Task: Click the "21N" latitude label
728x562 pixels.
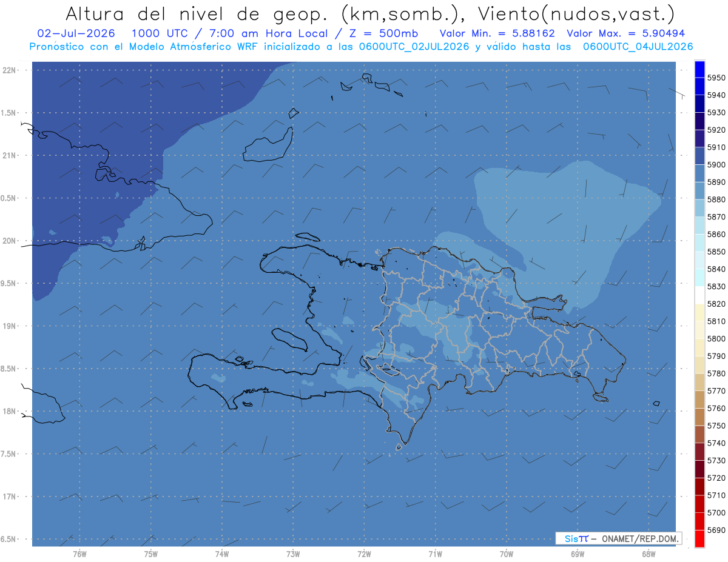Action: pos(10,155)
